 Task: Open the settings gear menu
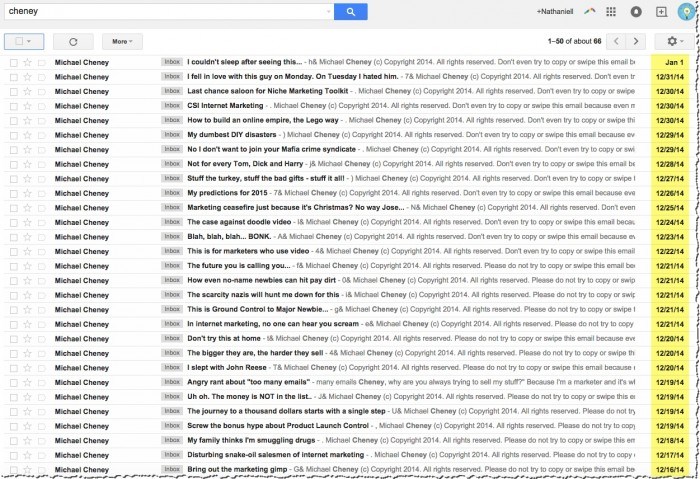coord(675,42)
